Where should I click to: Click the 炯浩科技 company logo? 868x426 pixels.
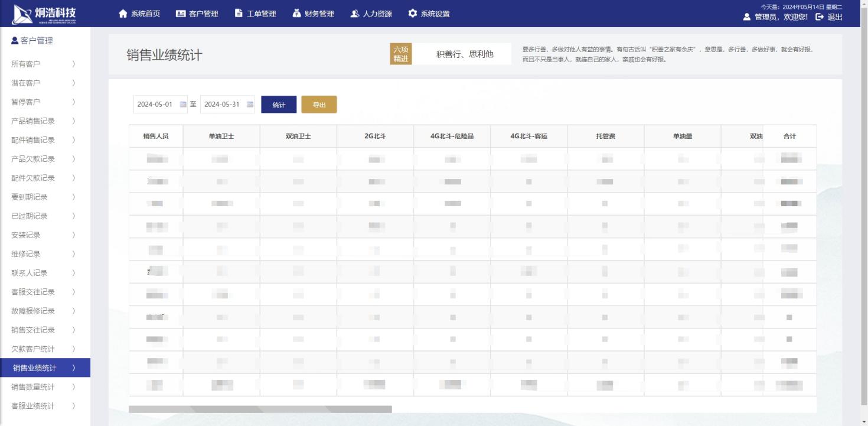coord(45,14)
